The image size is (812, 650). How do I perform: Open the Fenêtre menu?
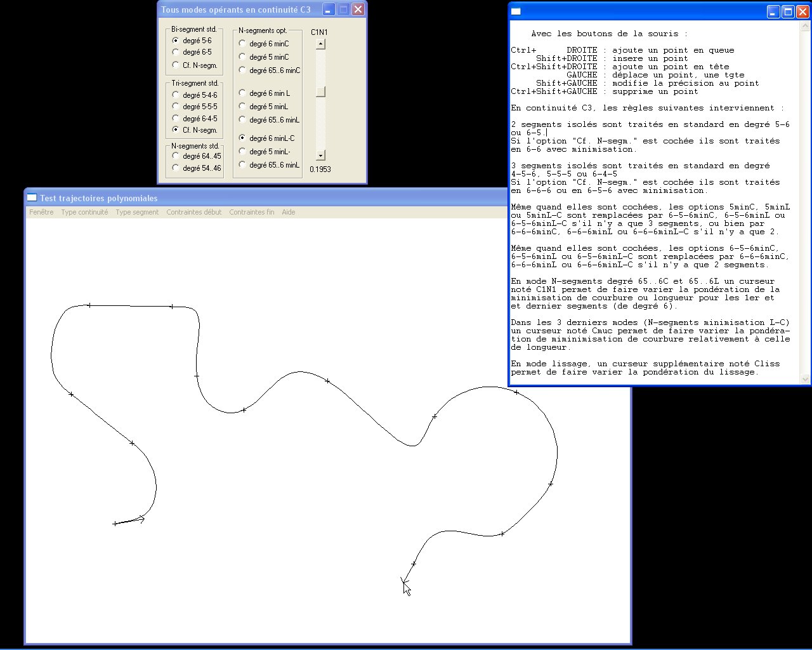(x=41, y=212)
